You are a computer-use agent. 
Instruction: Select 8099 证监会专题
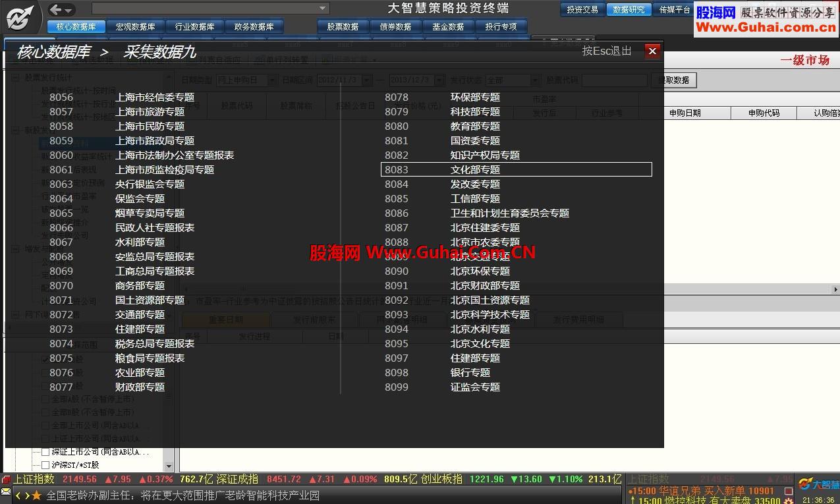click(443, 387)
